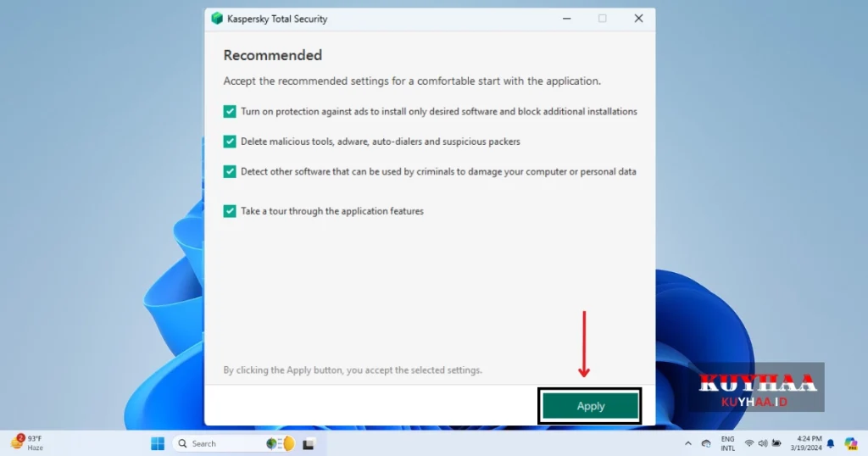Minimize the Kaspersky Total Security window
This screenshot has height=456, width=868.
click(567, 19)
